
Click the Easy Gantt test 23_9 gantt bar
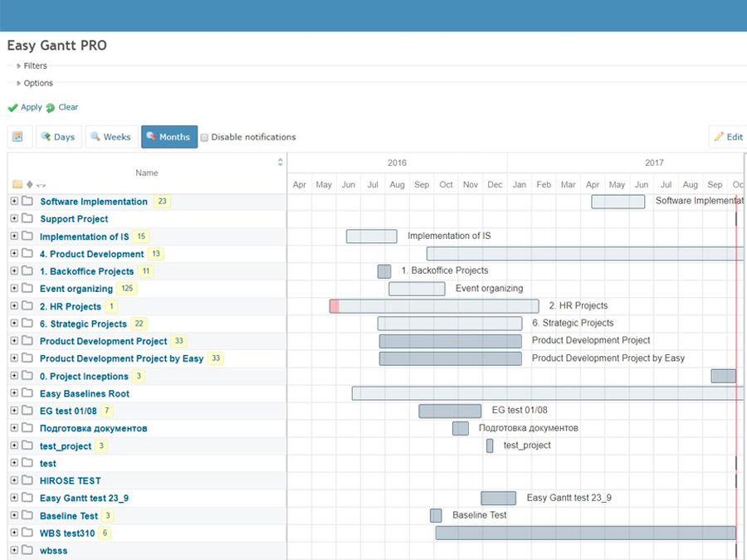(498, 498)
